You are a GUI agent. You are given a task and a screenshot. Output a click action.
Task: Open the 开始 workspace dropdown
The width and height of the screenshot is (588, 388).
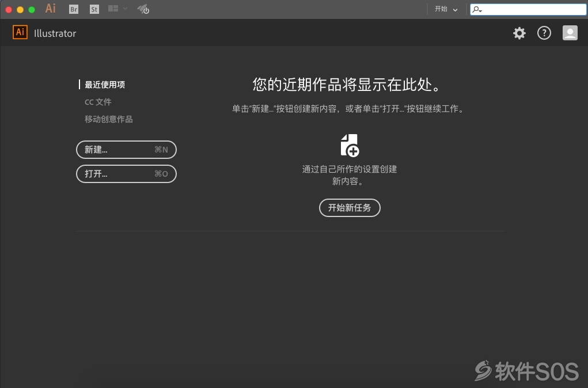446,9
